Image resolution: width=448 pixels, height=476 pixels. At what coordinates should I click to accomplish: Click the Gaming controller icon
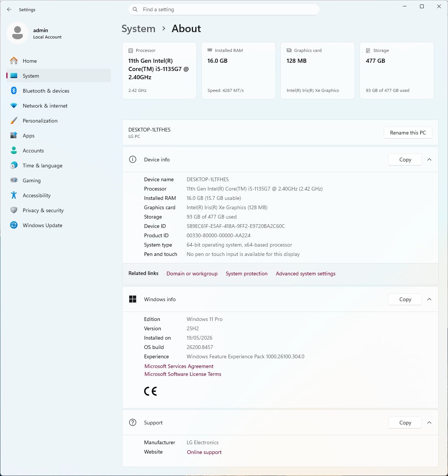point(14,180)
